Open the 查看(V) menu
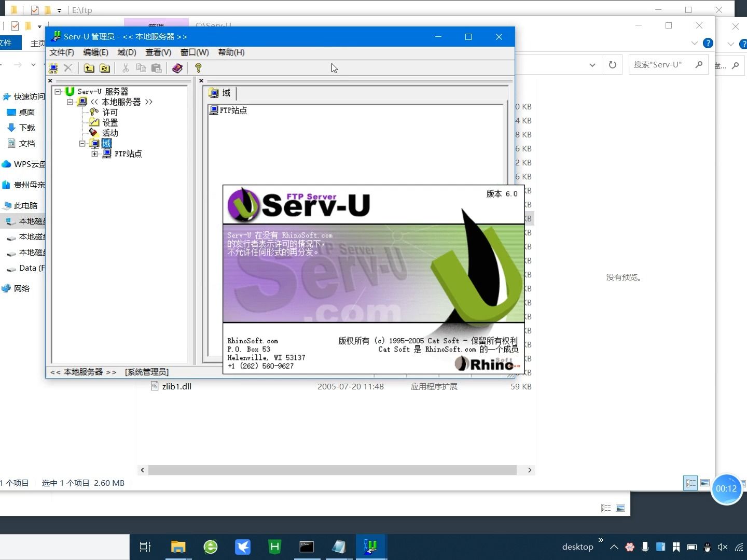This screenshot has height=560, width=747. [158, 52]
